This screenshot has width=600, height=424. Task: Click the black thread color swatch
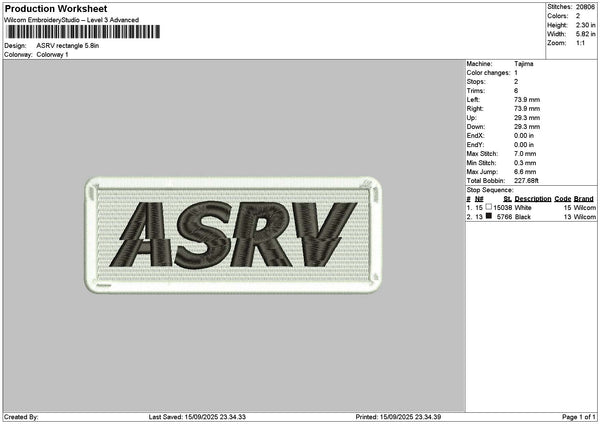coord(489,216)
